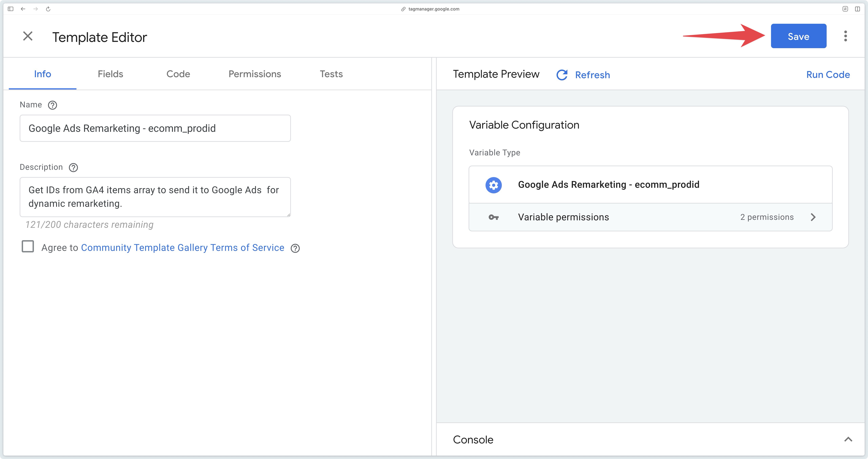Switch to the Info tab
Screen dimensions: 868x459
pos(42,74)
